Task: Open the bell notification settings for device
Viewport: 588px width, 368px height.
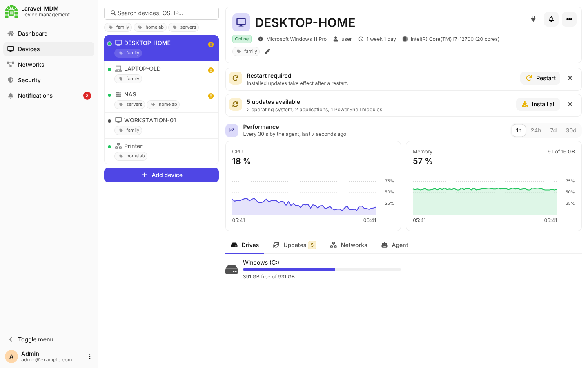Action: point(551,19)
